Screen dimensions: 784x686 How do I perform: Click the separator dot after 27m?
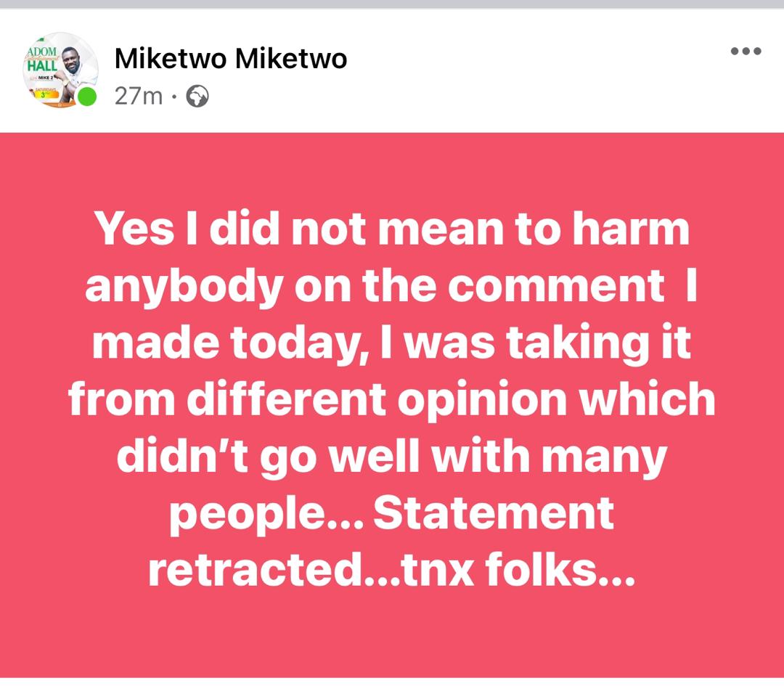coord(173,97)
